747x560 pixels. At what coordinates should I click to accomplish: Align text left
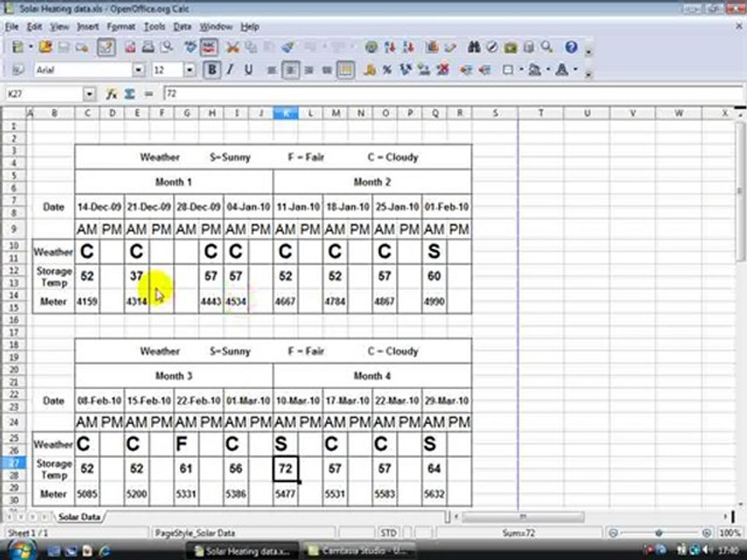click(x=272, y=70)
